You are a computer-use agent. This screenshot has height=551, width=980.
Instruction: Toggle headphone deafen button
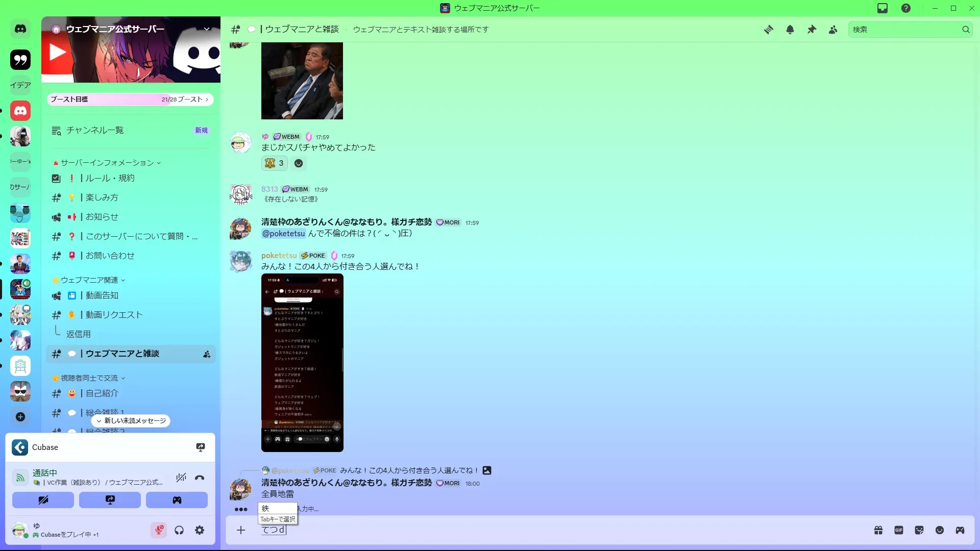click(x=179, y=530)
